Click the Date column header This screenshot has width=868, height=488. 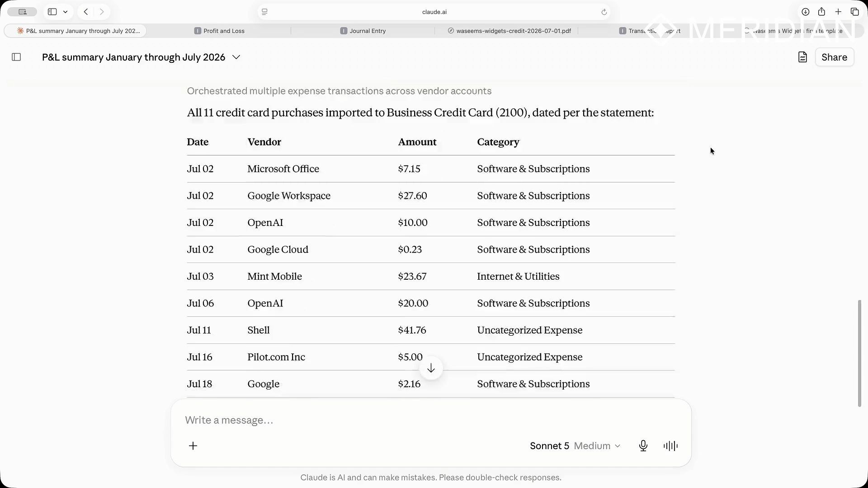pyautogui.click(x=198, y=142)
